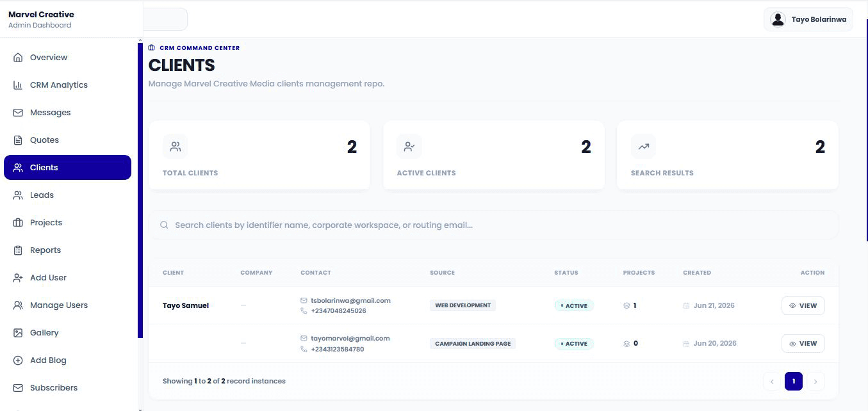Click the sidebar vertical scrollbar
The width and height of the screenshot is (868, 411).
click(140, 191)
